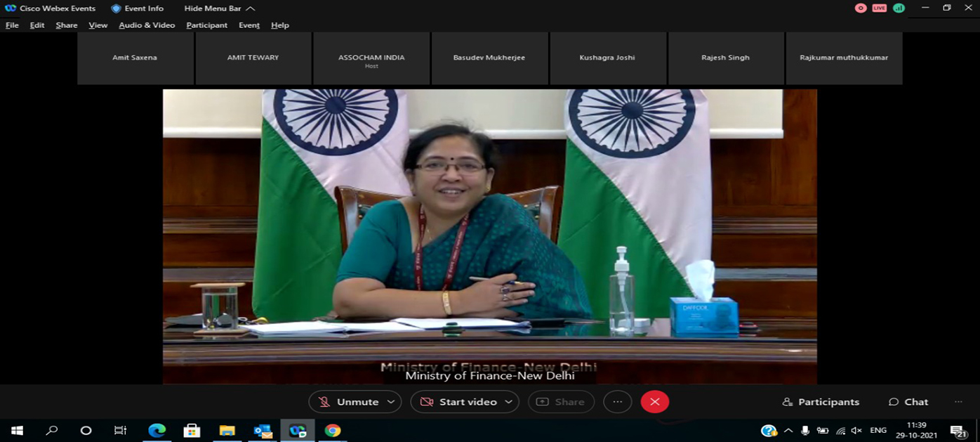980x442 pixels.
Task: Turn on camera with Start video
Action: (458, 402)
